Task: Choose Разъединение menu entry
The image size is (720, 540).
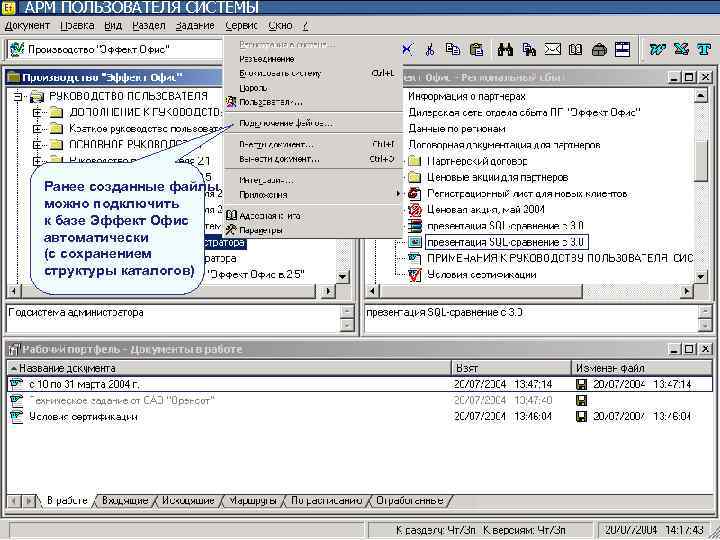Action: (312, 59)
